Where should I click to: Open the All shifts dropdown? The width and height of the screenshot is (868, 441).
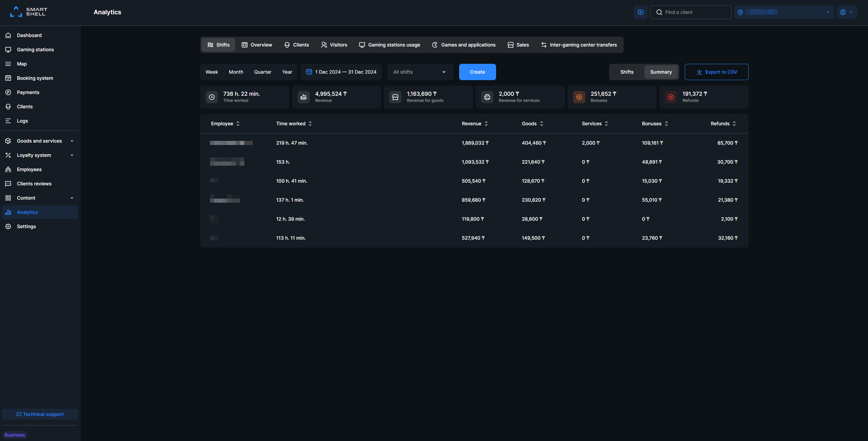[420, 72]
